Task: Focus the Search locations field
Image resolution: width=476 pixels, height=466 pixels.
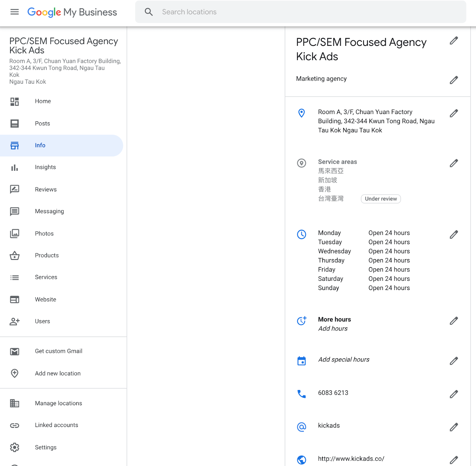Action: [300, 12]
